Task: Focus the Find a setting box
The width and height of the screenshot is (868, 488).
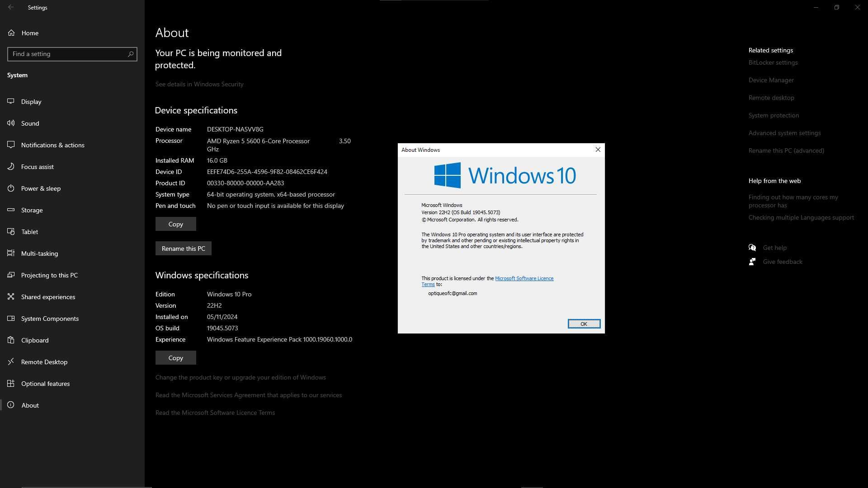Action: coord(72,54)
